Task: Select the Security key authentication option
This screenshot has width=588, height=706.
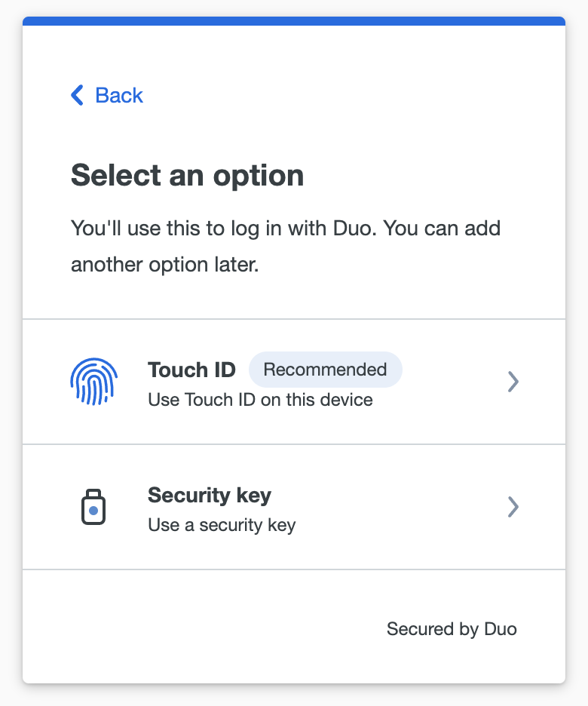Action: [294, 506]
